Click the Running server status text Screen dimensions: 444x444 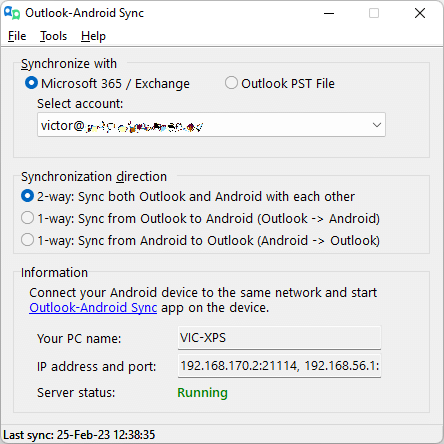(202, 393)
